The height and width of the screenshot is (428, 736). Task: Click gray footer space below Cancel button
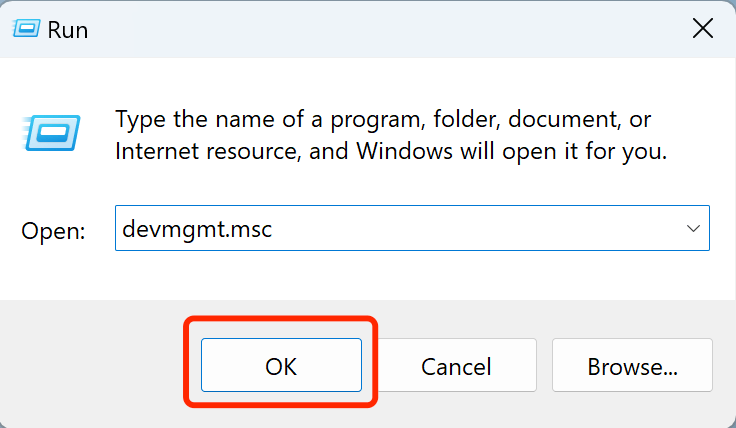click(x=456, y=412)
